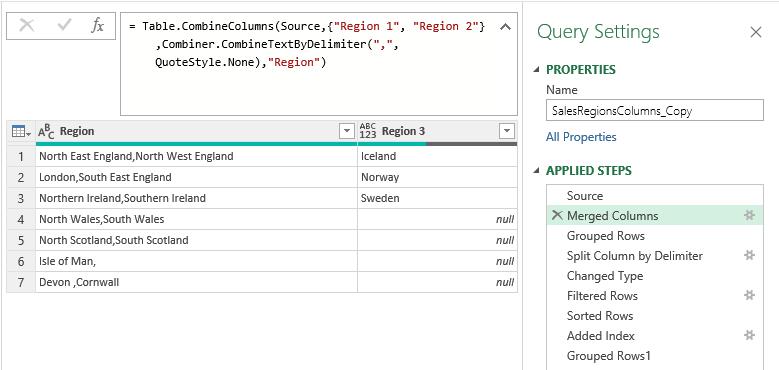Click the fx function icon
Image resolution: width=779 pixels, height=370 pixels.
97,25
